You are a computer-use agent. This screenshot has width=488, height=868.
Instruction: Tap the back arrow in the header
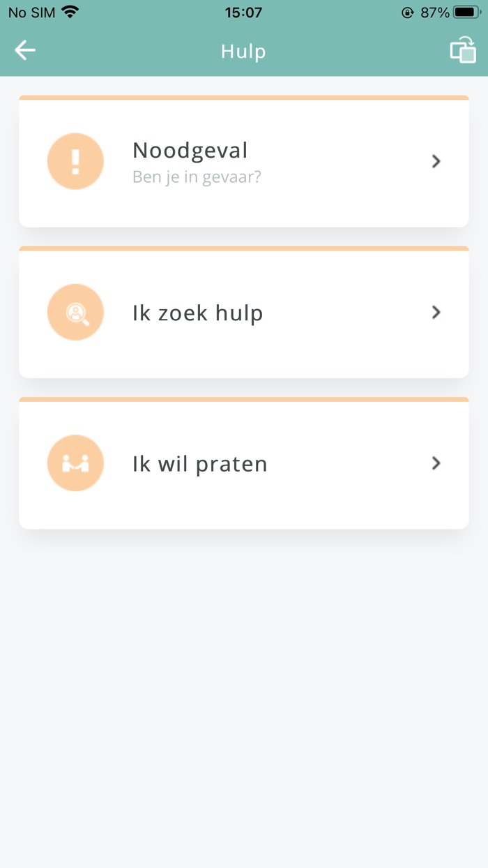[x=25, y=50]
